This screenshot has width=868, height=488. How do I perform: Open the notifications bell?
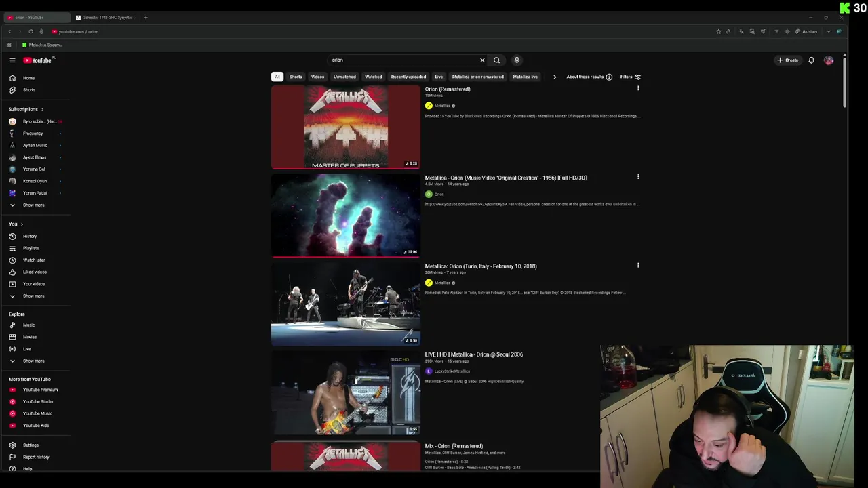[811, 60]
